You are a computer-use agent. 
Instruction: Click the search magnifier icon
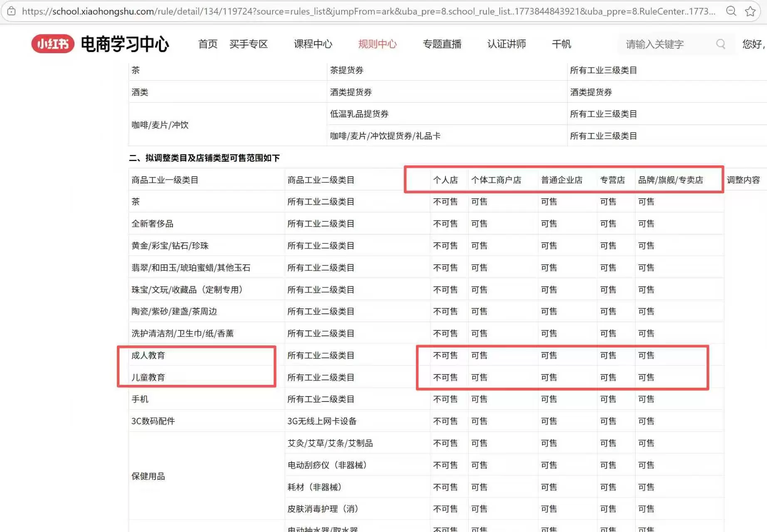(x=721, y=44)
